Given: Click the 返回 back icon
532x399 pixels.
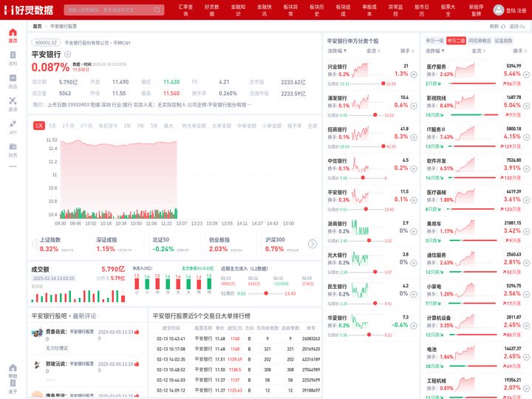Looking at the screenshot, I should point(522,27).
